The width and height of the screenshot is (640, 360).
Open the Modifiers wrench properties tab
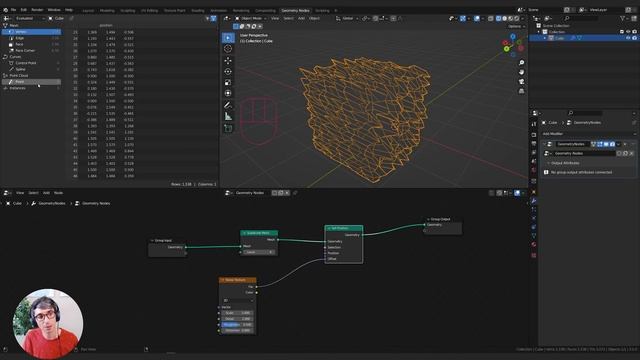tap(533, 201)
